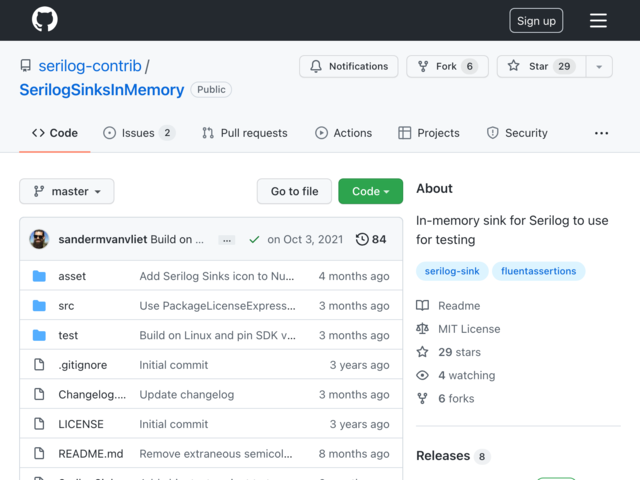Click the README.md file icon
Viewport: 640px width, 480px height.
[39, 453]
